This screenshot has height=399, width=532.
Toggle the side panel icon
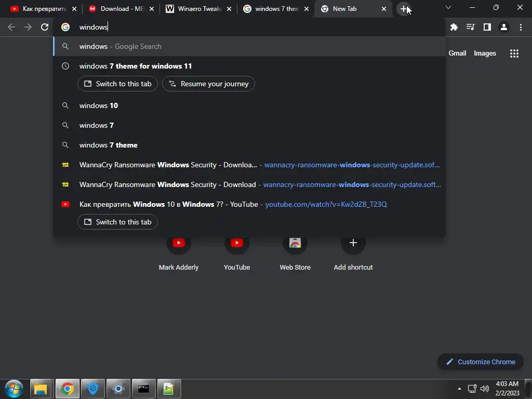tap(487, 27)
